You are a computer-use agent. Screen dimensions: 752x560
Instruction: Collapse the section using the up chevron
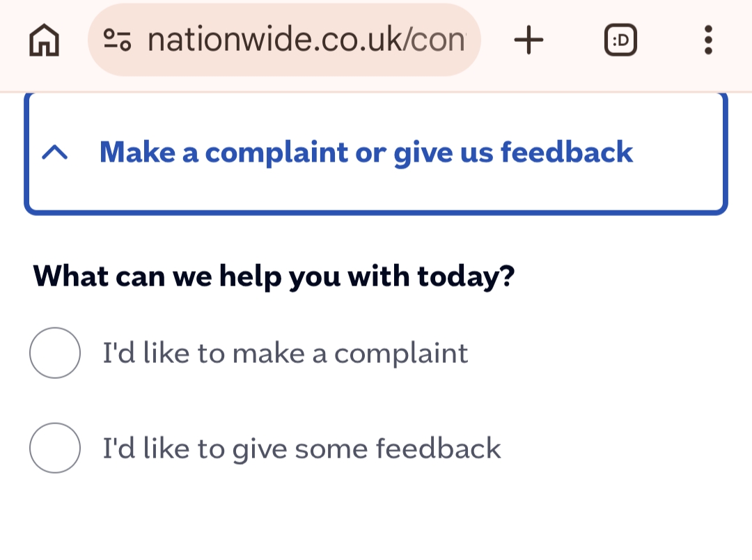pyautogui.click(x=55, y=153)
